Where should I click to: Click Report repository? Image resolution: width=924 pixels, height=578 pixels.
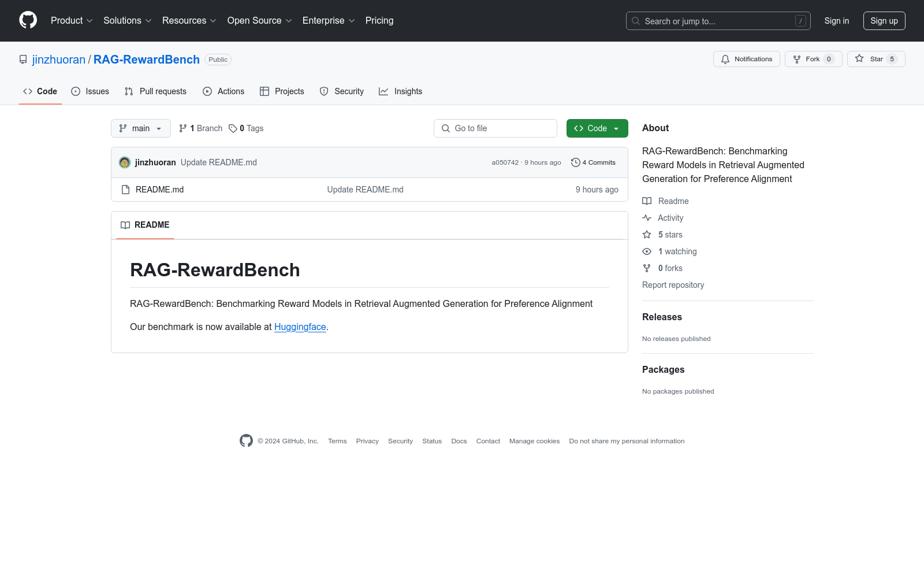click(x=673, y=285)
